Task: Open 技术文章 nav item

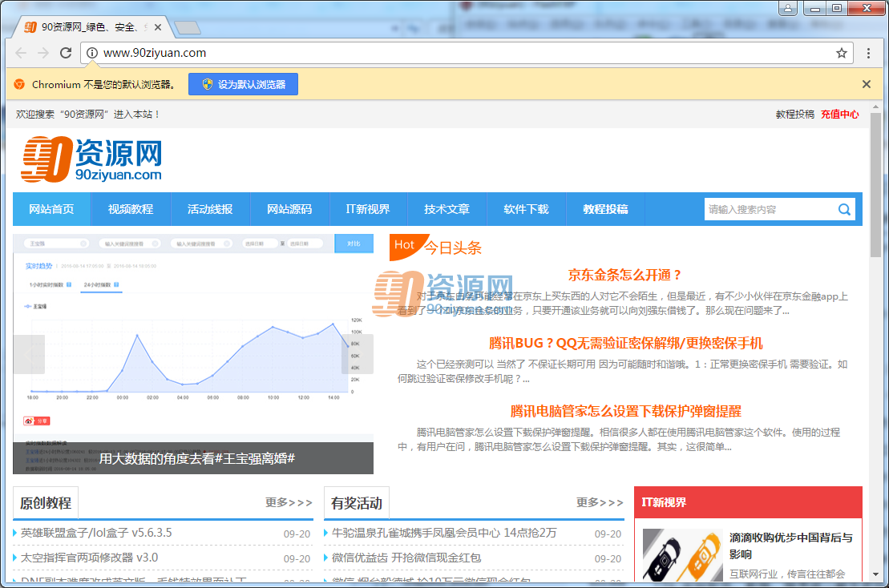Action: (447, 209)
